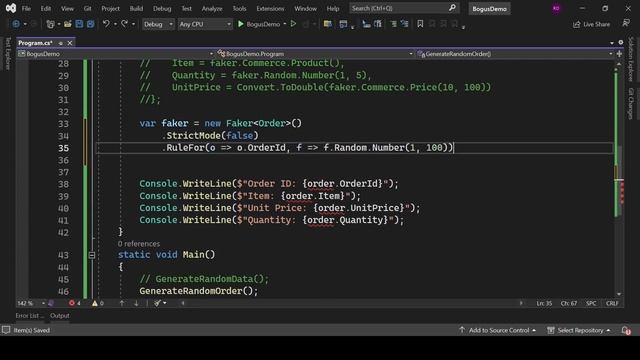Click the bookmark toolbar icon
Viewport: 640px width, 360px height.
pyautogui.click(x=420, y=24)
